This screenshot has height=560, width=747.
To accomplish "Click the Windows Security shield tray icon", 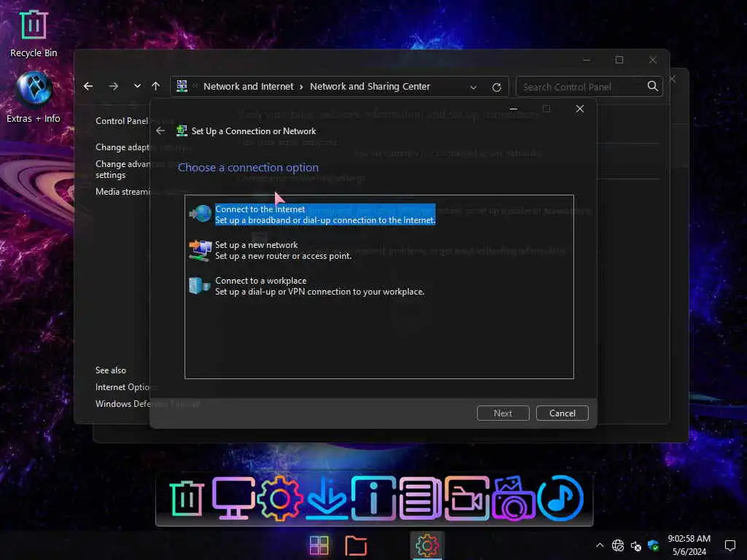I will point(653,545).
